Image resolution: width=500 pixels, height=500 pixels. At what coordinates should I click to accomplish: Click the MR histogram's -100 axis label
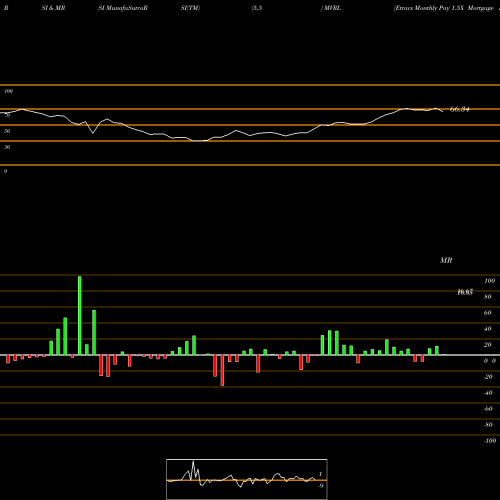(x=490, y=441)
